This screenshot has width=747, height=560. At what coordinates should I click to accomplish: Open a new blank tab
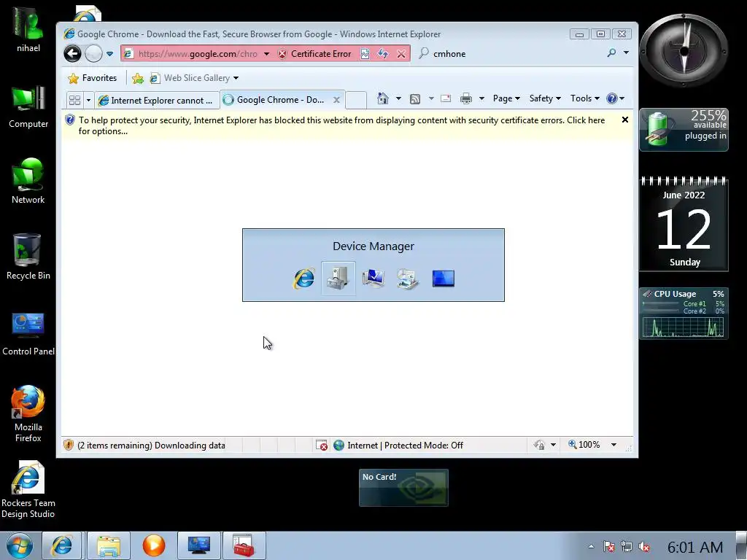(x=356, y=100)
